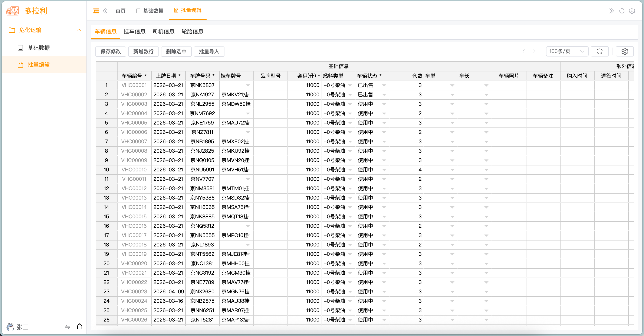Image resolution: width=644 pixels, height=336 pixels.
Task: Reload table data with circular refresh icon
Action: tap(599, 51)
